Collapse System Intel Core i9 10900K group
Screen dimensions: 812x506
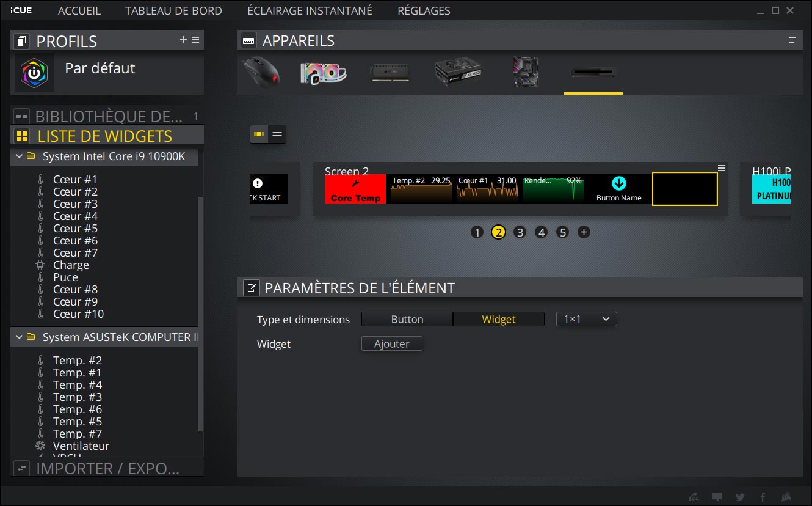[x=19, y=156]
